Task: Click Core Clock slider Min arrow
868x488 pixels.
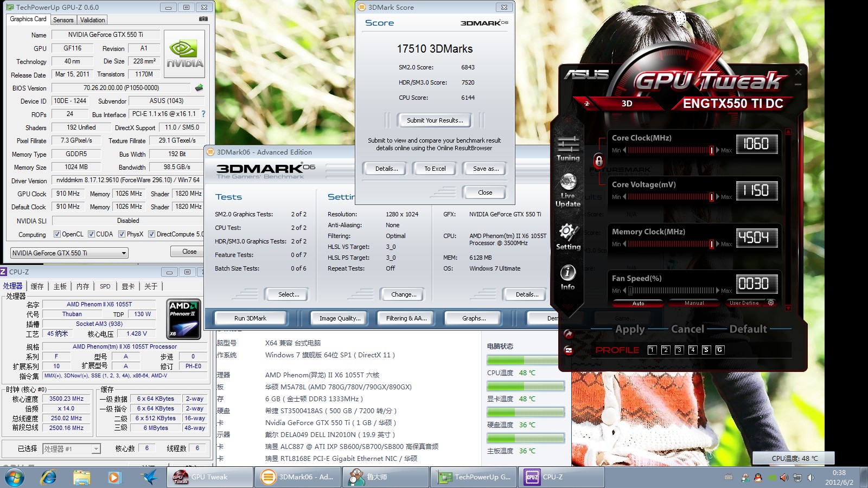Action: tap(625, 150)
